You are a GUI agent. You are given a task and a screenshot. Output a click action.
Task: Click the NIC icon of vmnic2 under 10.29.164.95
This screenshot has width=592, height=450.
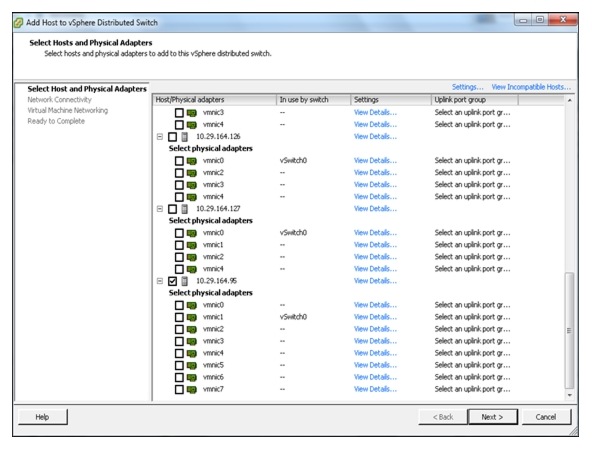192,330
